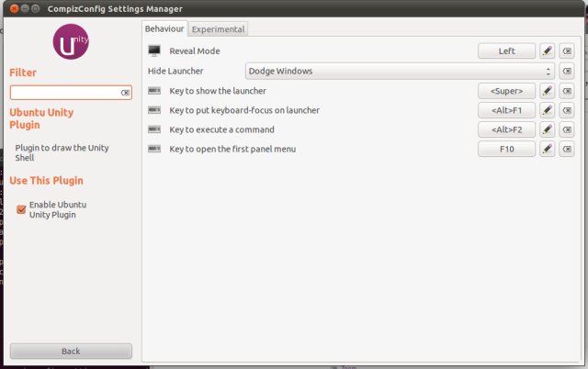588x369 pixels.
Task: Click the Plugin to draw the Unity Shell text
Action: point(62,152)
